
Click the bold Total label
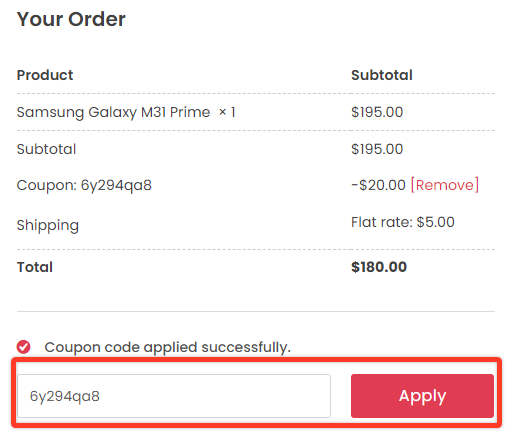click(35, 267)
